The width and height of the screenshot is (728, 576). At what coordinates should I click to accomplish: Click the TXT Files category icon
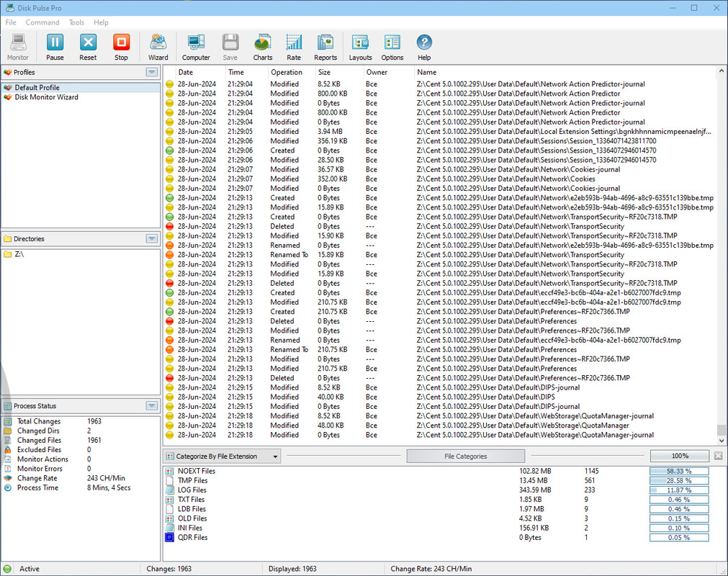170,500
